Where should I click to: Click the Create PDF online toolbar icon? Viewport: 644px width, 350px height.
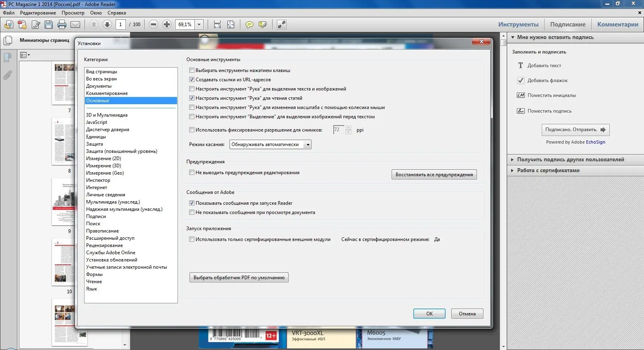pos(8,25)
